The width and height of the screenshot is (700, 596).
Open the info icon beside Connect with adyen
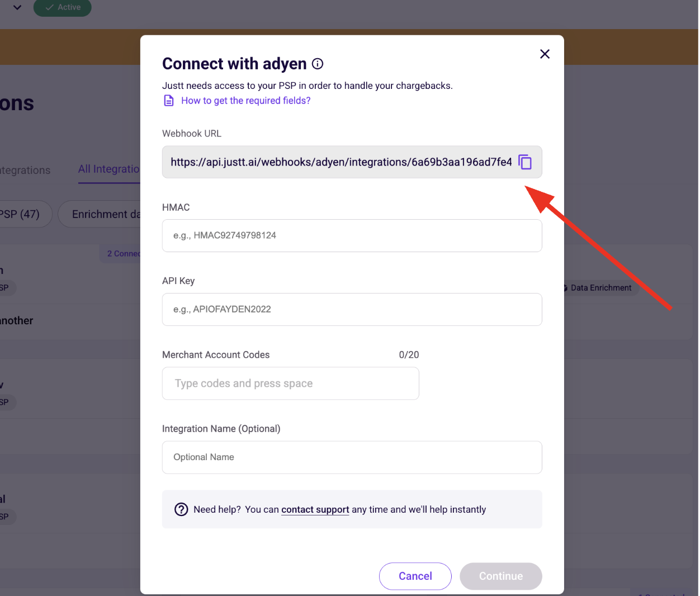tap(318, 64)
